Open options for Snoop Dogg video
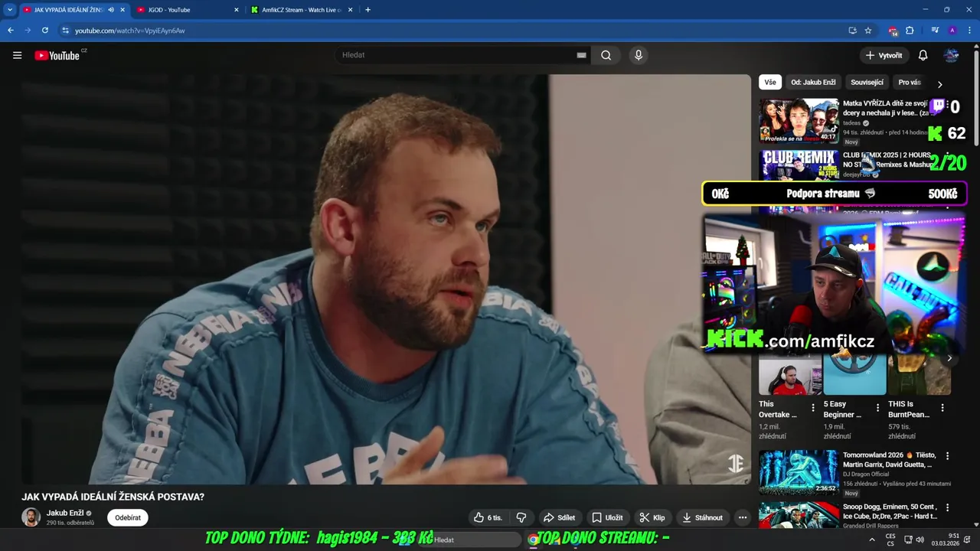This screenshot has height=551, width=980. (947, 508)
